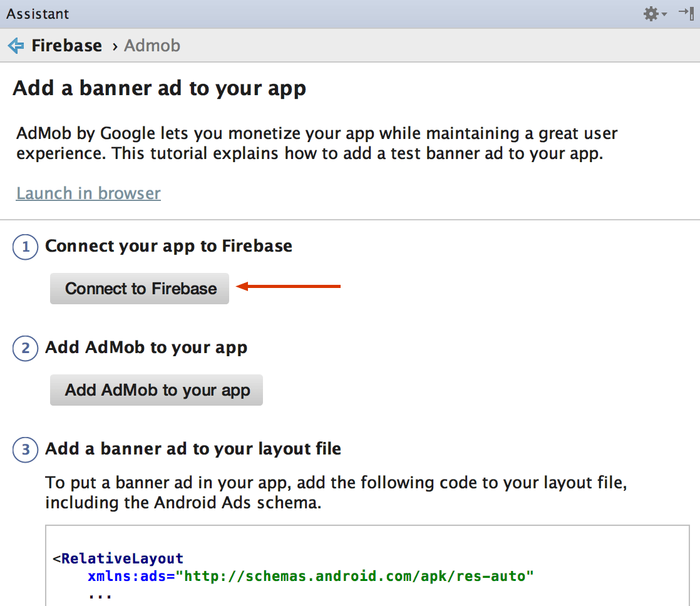Open the Assistant panel gear settings
Screen dimensions: 700x606
651,14
